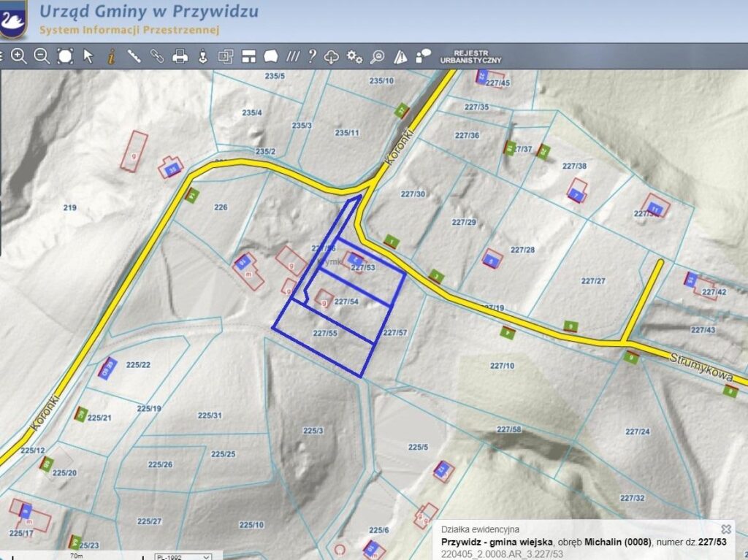748x560 pixels.
Task: Click the warning triangle icon
Action: (400, 57)
